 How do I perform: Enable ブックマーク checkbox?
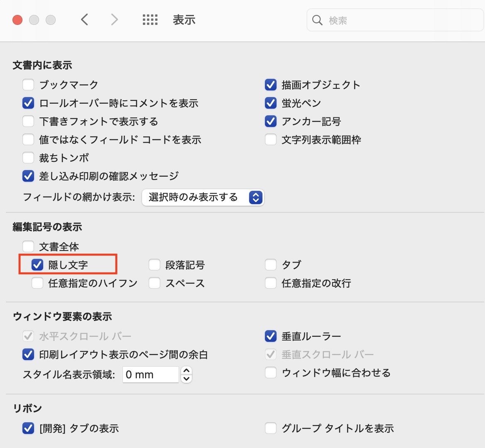coord(28,85)
